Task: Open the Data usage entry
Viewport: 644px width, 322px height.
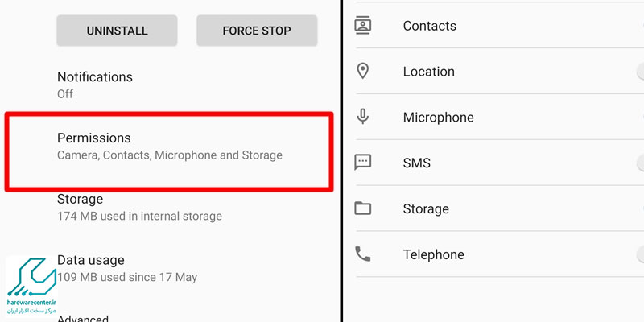Action: tap(169, 269)
